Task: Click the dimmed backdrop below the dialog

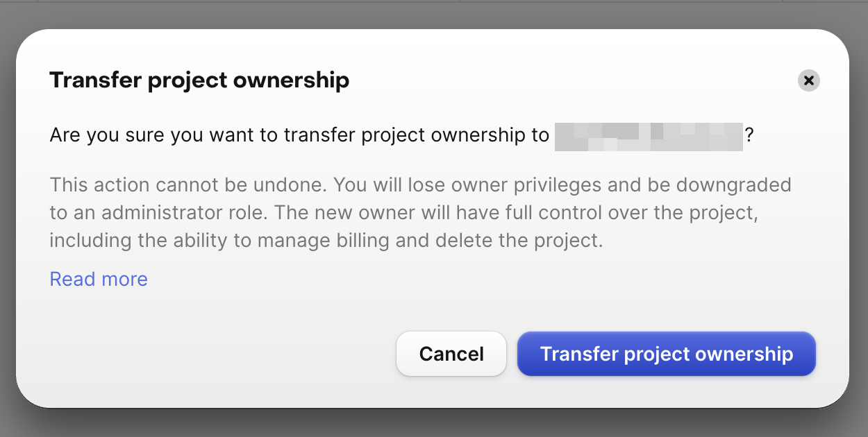Action: [434, 425]
